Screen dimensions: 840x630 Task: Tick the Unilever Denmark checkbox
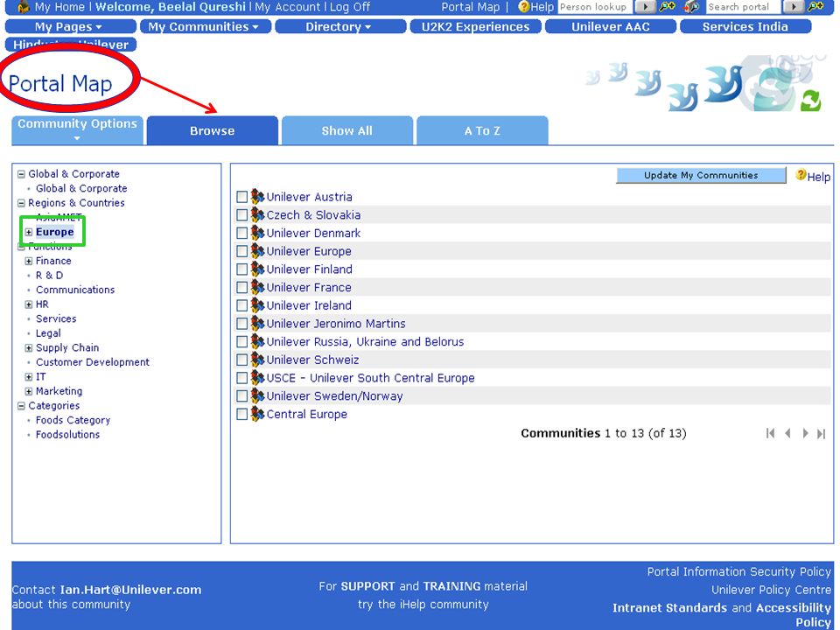tap(241, 233)
